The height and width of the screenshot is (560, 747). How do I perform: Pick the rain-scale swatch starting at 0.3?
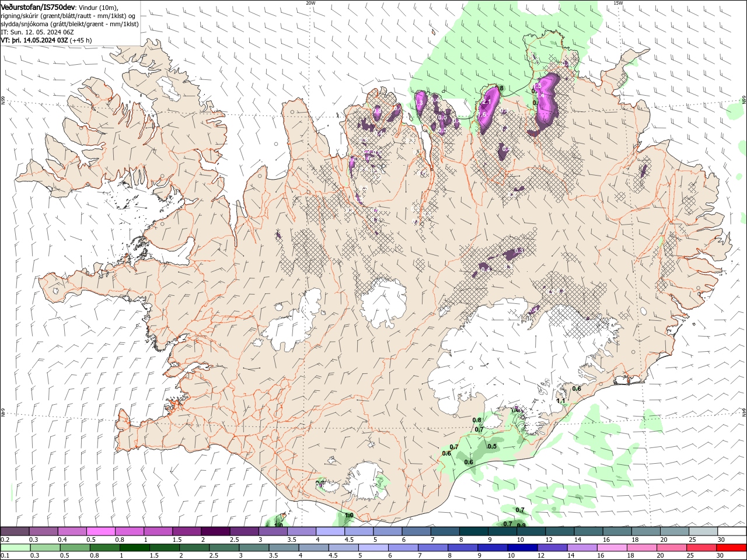[46, 548]
